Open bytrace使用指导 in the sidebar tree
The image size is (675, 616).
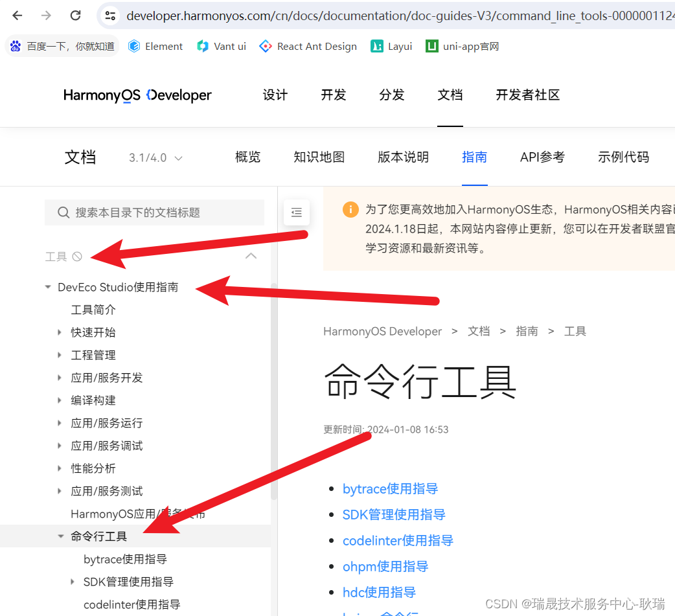tap(125, 559)
